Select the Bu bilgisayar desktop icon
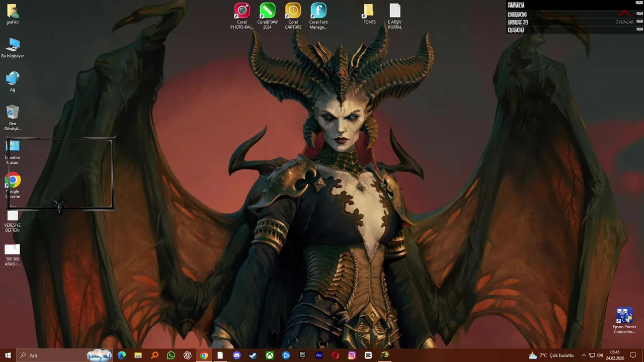 13,48
